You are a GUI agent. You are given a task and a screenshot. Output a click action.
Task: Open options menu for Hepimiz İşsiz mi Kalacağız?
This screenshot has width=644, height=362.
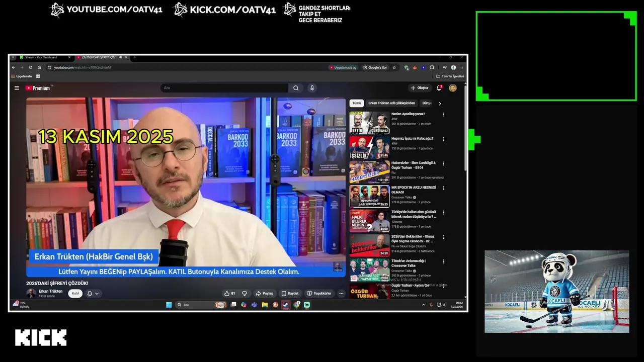[x=444, y=139]
